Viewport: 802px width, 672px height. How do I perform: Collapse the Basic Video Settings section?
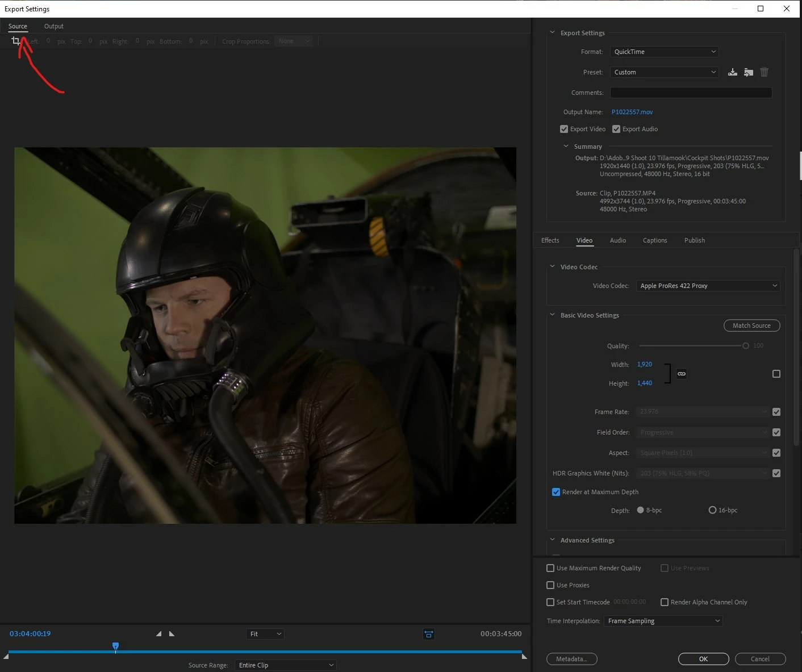tap(552, 315)
